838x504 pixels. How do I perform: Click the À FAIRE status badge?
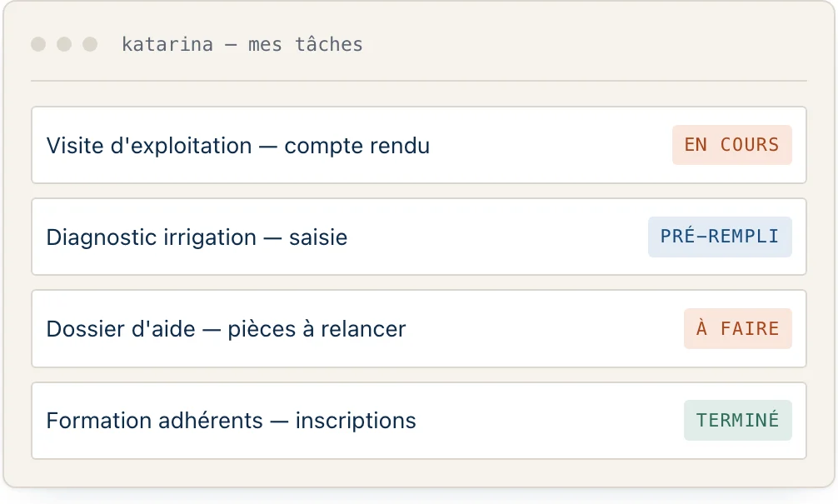[x=737, y=329]
